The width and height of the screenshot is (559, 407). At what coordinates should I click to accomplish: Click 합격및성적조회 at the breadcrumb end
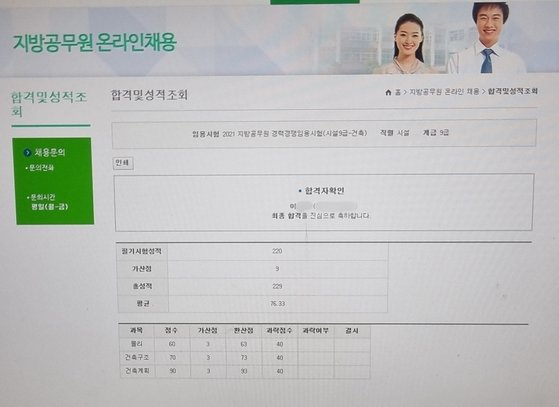pyautogui.click(x=513, y=91)
